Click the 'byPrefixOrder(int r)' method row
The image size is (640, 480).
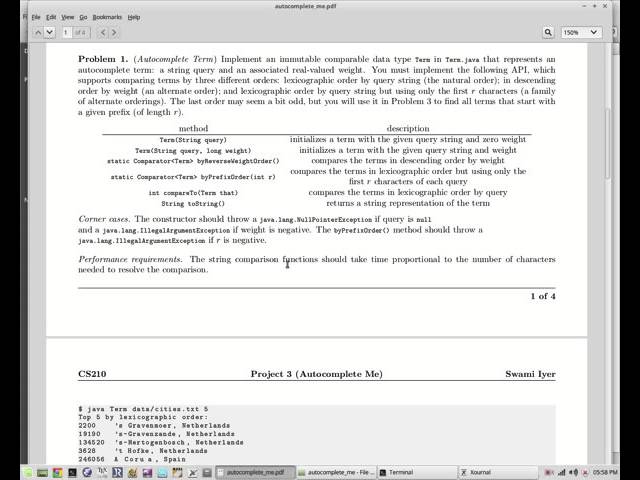point(193,177)
